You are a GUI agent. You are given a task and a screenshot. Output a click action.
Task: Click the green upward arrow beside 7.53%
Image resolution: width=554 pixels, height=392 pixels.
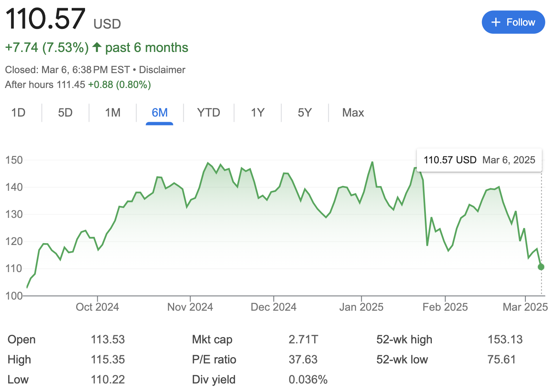point(97,48)
